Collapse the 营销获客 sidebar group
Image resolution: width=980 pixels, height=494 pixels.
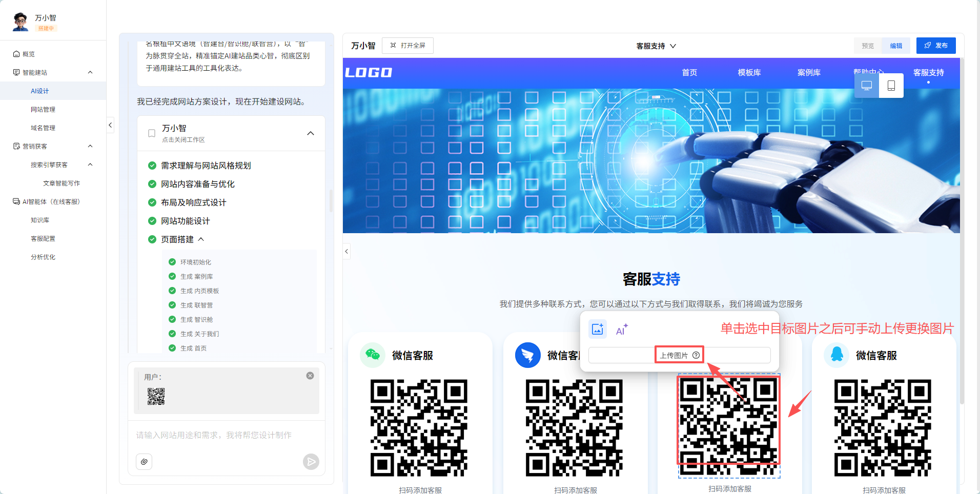[90, 146]
